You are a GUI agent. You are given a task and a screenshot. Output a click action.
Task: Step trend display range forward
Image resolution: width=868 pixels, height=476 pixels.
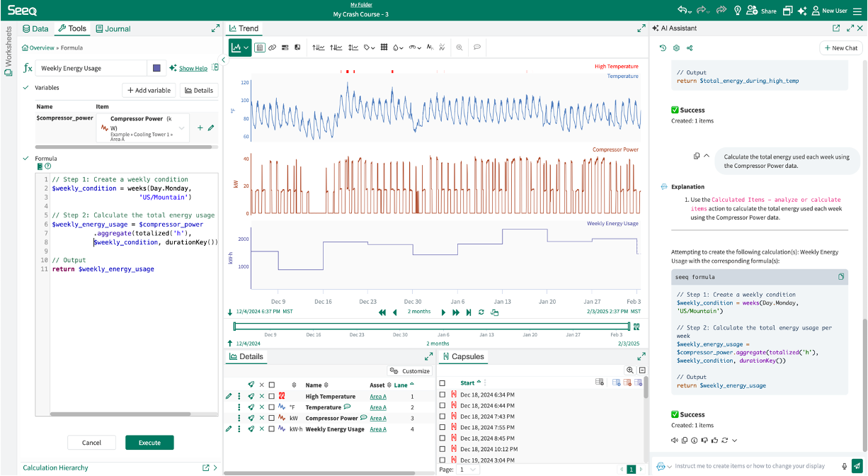pos(443,312)
